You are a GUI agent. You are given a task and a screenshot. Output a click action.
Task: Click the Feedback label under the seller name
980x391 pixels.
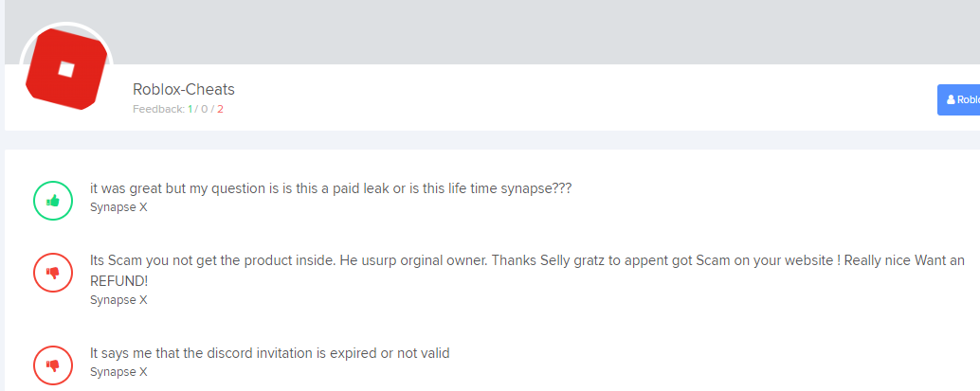pos(157,109)
